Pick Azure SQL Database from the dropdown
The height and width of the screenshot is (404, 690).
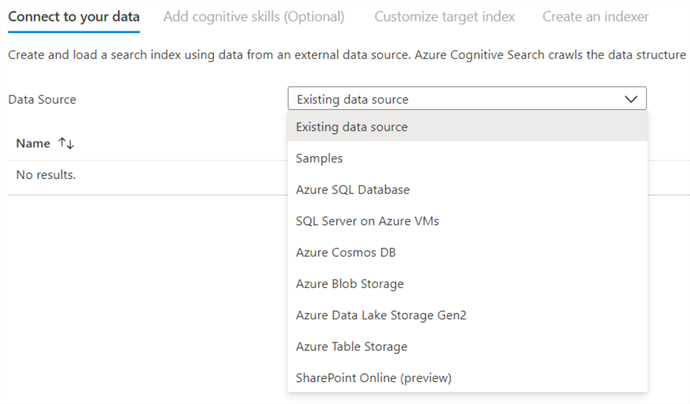point(353,189)
